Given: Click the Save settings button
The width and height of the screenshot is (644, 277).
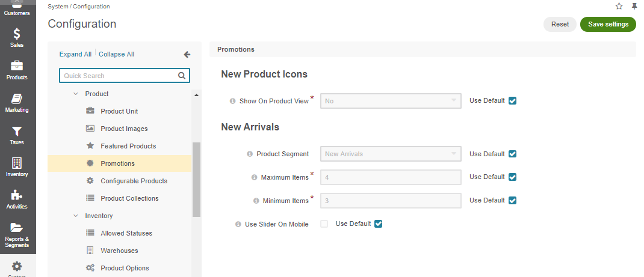Looking at the screenshot, I should (x=607, y=25).
